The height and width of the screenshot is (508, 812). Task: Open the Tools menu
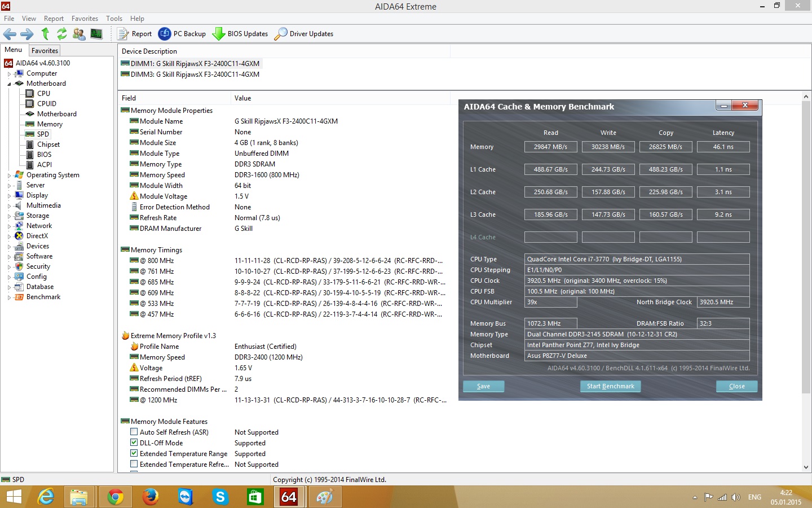click(x=114, y=19)
